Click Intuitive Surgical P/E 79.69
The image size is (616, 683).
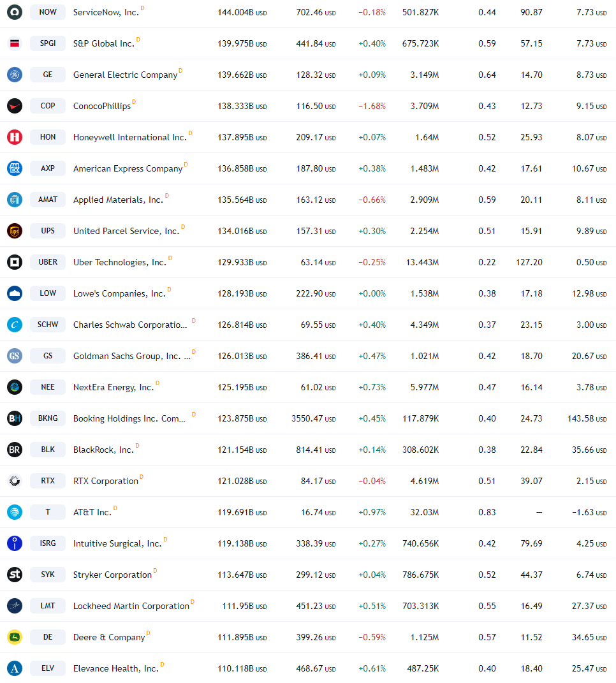531,543
